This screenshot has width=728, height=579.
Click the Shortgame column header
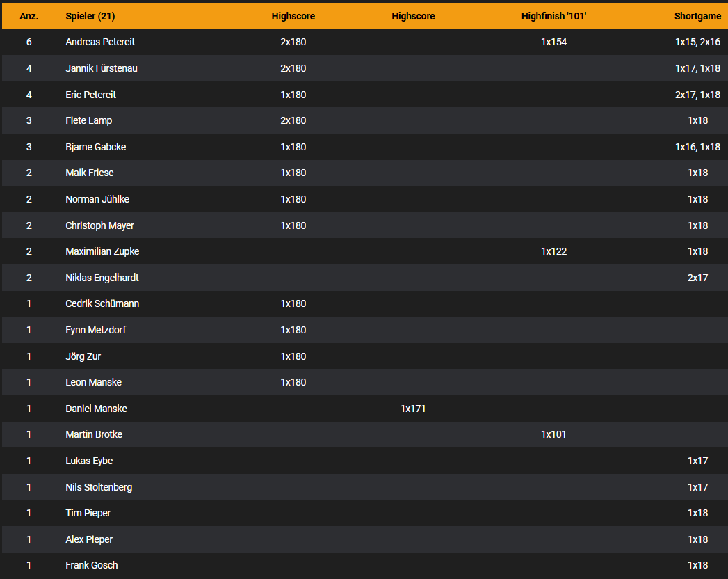pos(697,16)
